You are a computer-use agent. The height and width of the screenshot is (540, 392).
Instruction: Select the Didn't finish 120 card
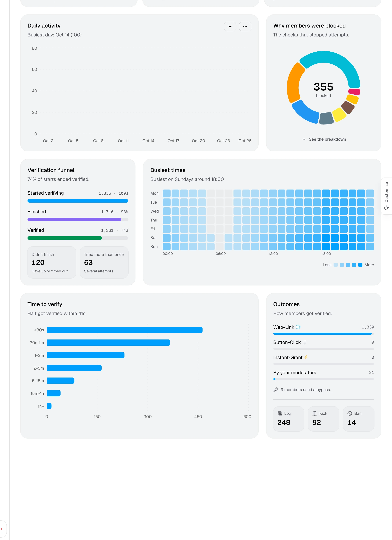click(52, 262)
